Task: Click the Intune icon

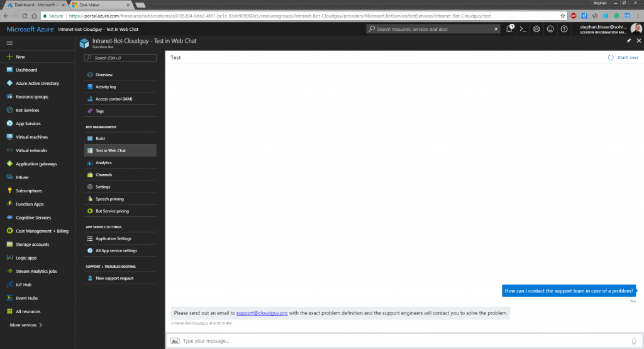Action: point(9,177)
